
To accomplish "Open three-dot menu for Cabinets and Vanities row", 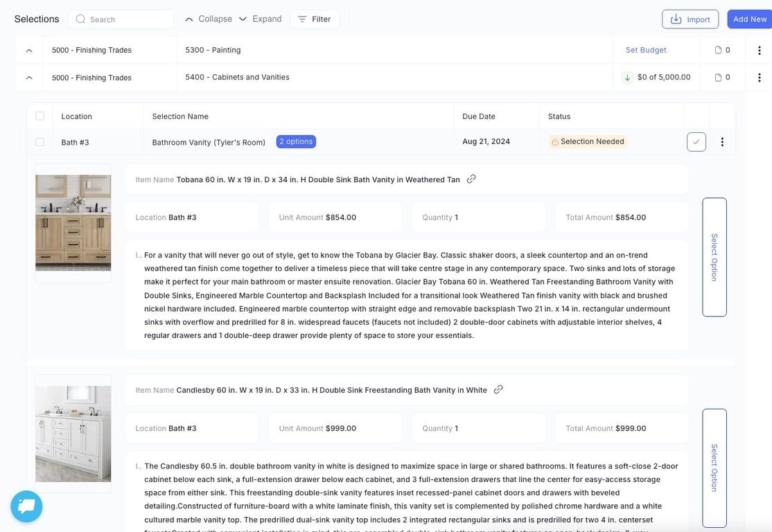I will click(760, 78).
